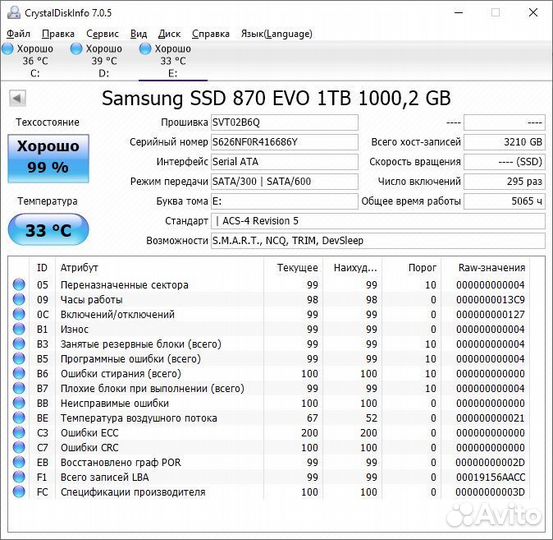Click the Samsung SSD 870 EVO 1TB title

tap(276, 98)
